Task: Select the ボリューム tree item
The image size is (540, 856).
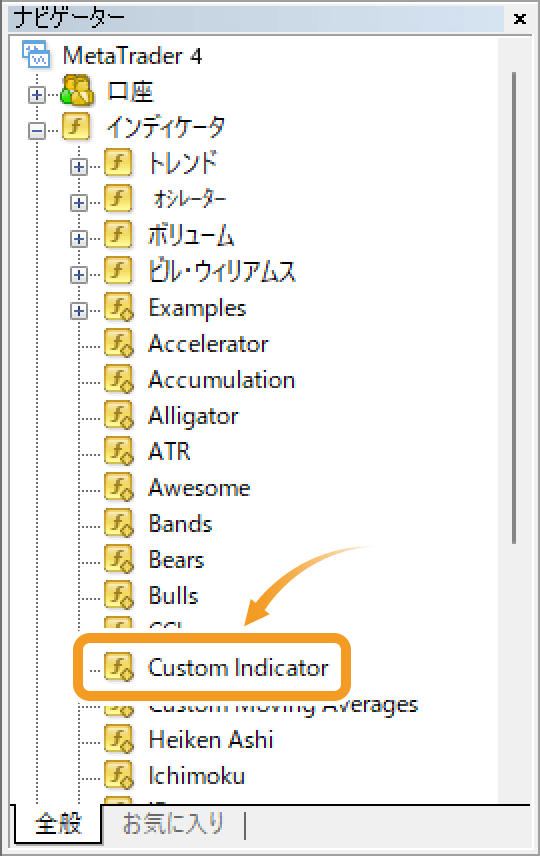Action: (191, 235)
